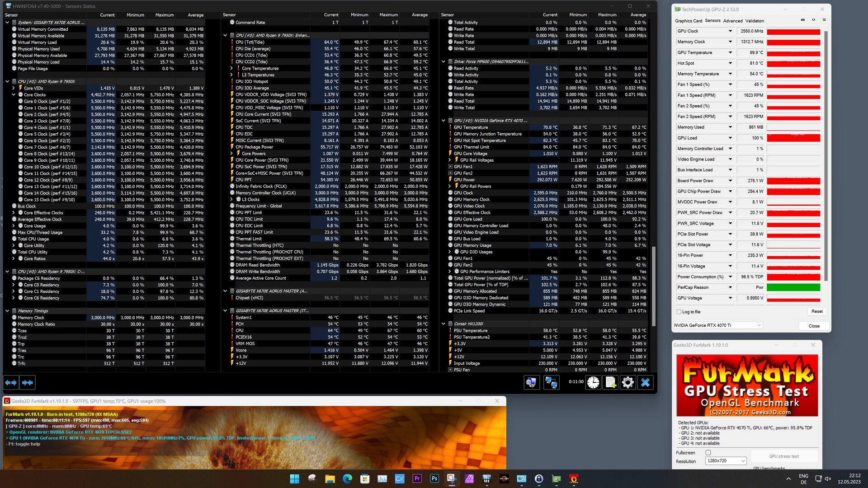Switch to the Advanced tab in GPU-Z

click(732, 21)
